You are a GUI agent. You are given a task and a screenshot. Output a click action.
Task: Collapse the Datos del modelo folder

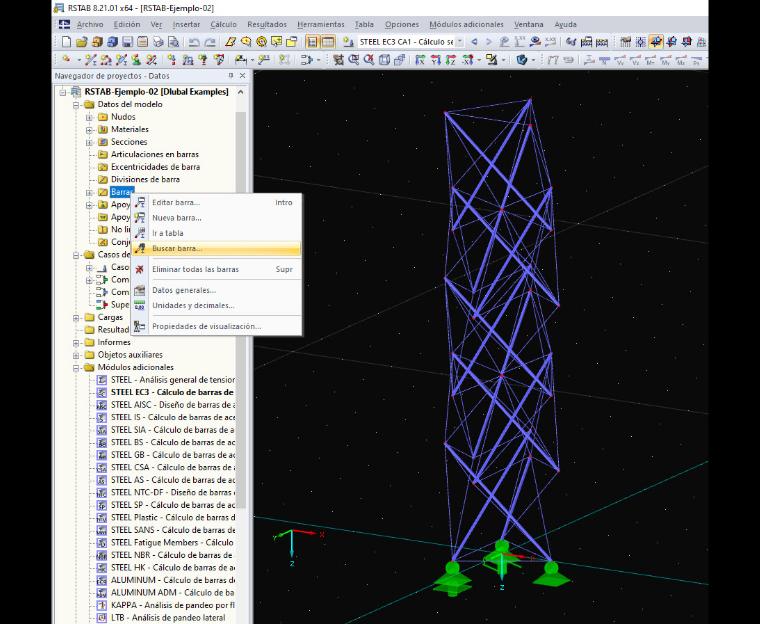click(x=76, y=105)
